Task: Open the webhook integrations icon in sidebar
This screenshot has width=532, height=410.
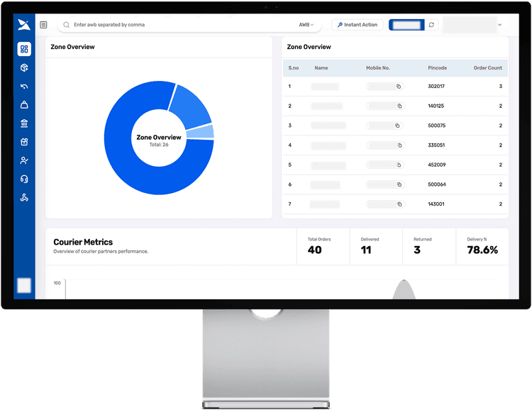Action: point(24,197)
